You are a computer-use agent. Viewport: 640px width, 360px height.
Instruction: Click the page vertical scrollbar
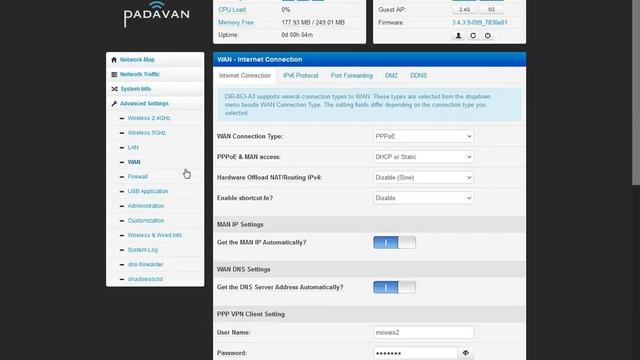pyautogui.click(x=636, y=93)
